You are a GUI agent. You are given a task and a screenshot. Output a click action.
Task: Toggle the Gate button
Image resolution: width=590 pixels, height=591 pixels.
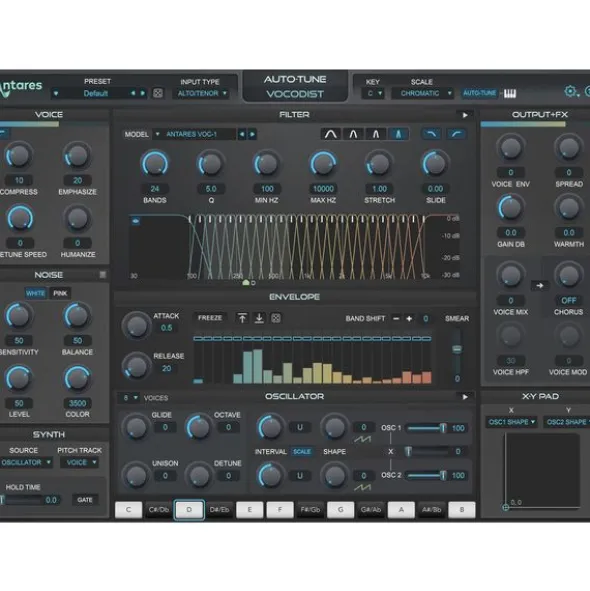[85, 500]
